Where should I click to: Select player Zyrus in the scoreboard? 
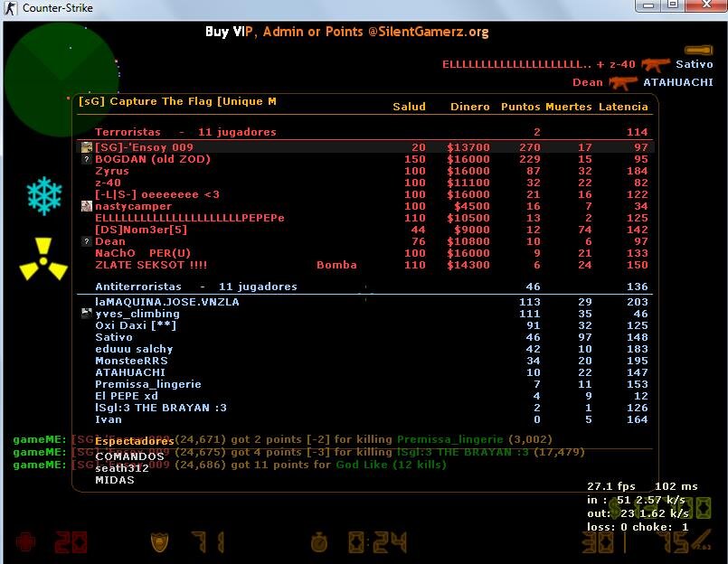pos(112,171)
